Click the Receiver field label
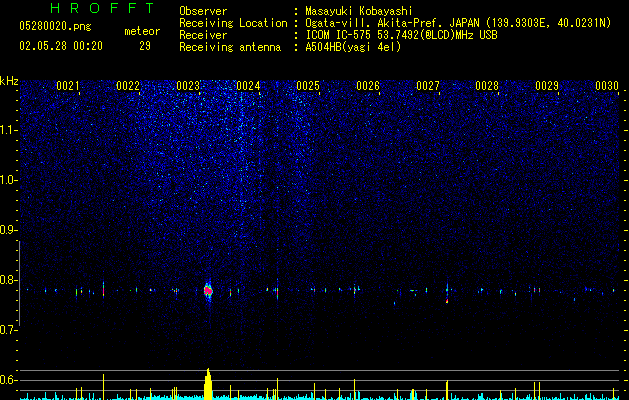 203,35
